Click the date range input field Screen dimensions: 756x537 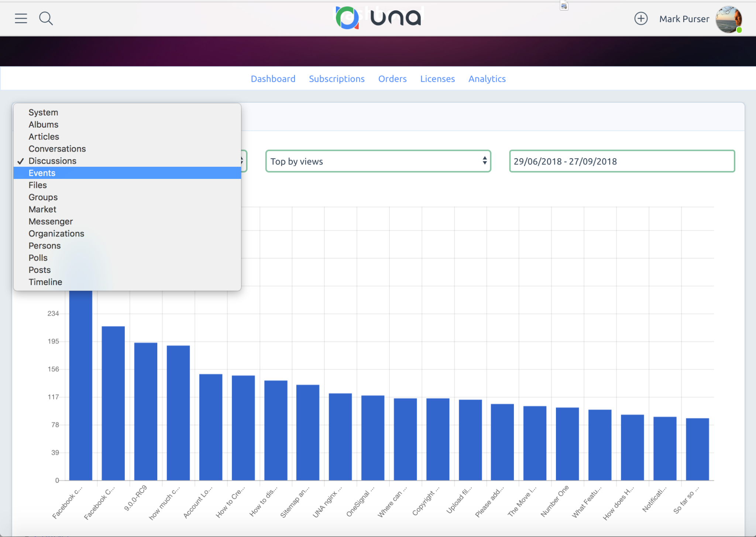pos(622,161)
